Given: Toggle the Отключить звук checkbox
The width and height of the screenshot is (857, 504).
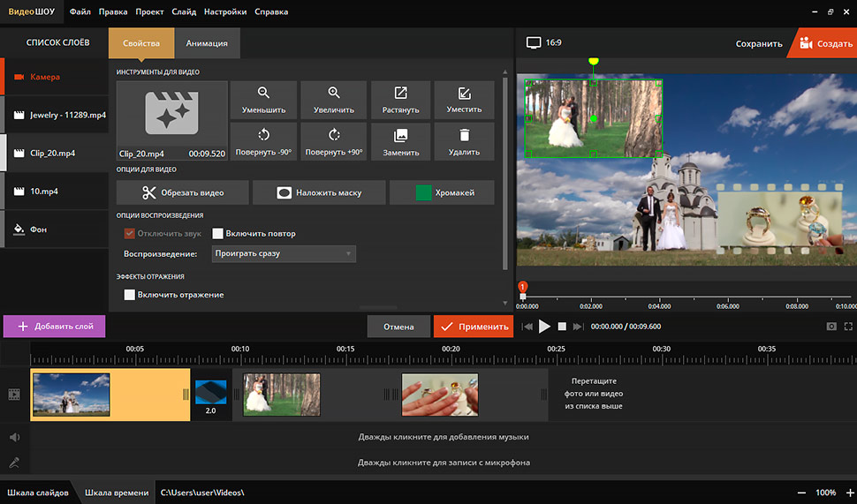Looking at the screenshot, I should tap(130, 234).
